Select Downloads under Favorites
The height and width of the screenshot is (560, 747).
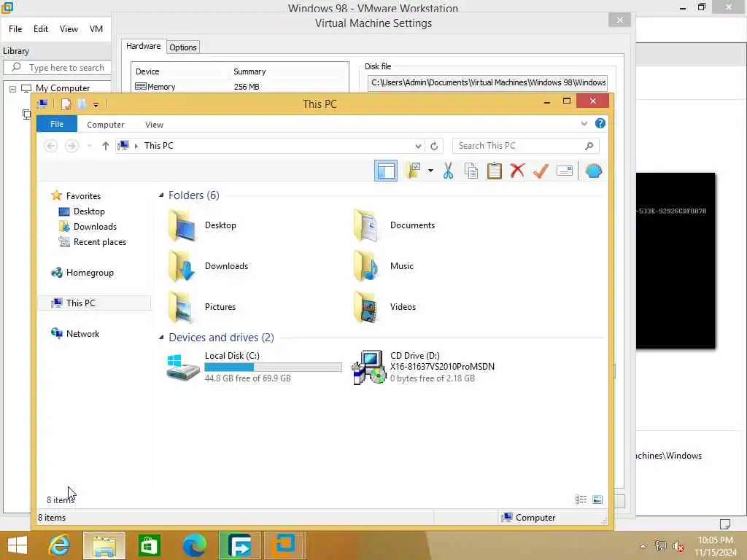[95, 227]
